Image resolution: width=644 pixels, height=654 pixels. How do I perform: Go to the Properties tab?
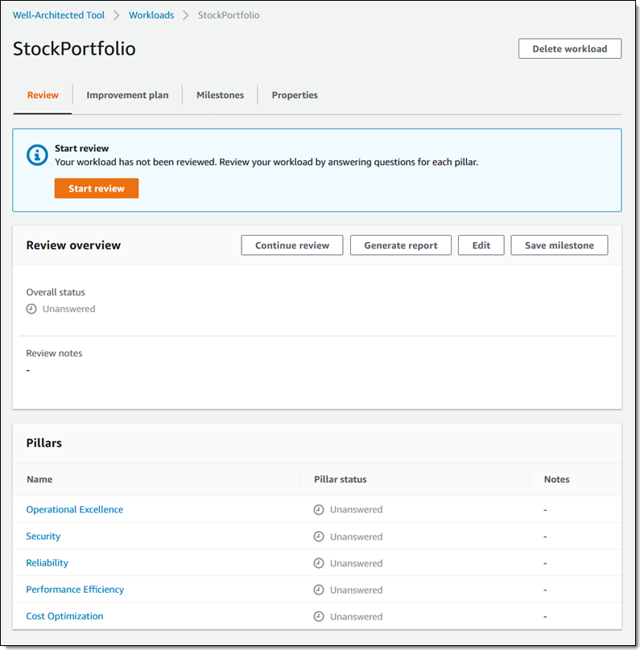coord(295,95)
